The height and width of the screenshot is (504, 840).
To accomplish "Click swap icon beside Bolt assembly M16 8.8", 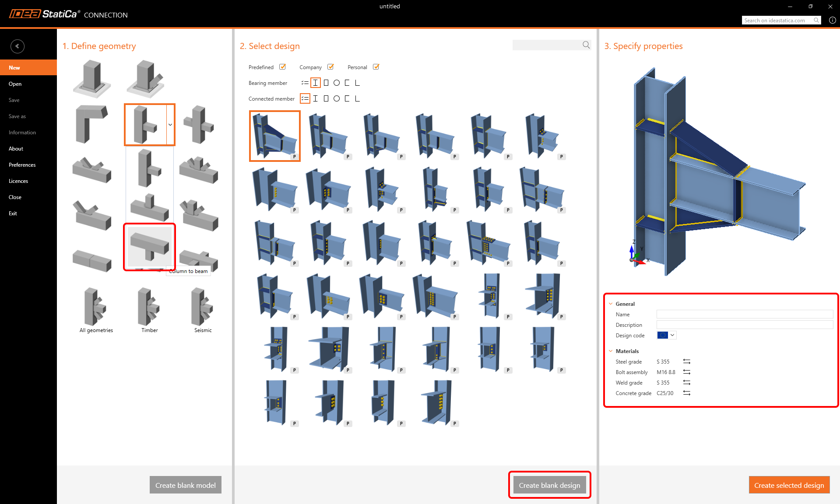I will point(686,372).
